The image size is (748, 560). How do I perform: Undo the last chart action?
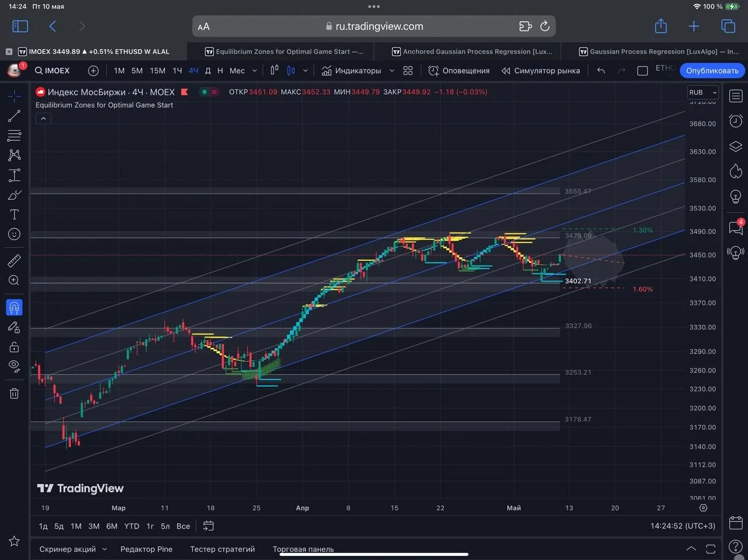point(601,71)
